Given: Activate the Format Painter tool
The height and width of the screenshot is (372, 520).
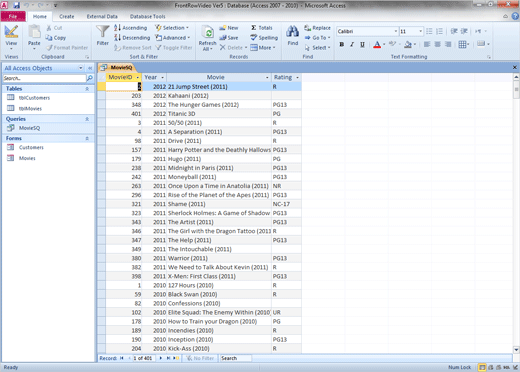Looking at the screenshot, I should click(67, 48).
